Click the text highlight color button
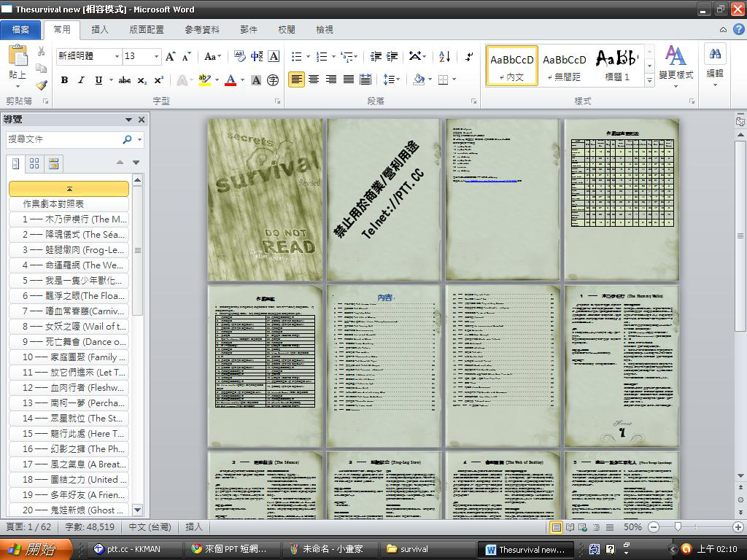 [205, 80]
